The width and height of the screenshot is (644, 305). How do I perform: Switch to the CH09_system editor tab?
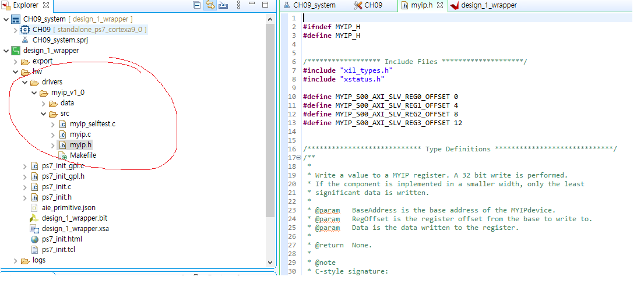coord(309,5)
